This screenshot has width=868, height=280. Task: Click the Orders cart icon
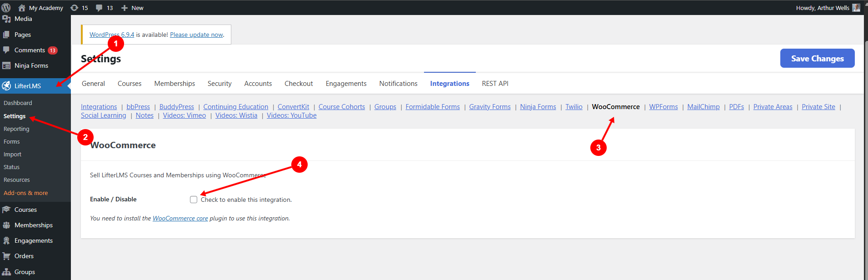point(6,256)
